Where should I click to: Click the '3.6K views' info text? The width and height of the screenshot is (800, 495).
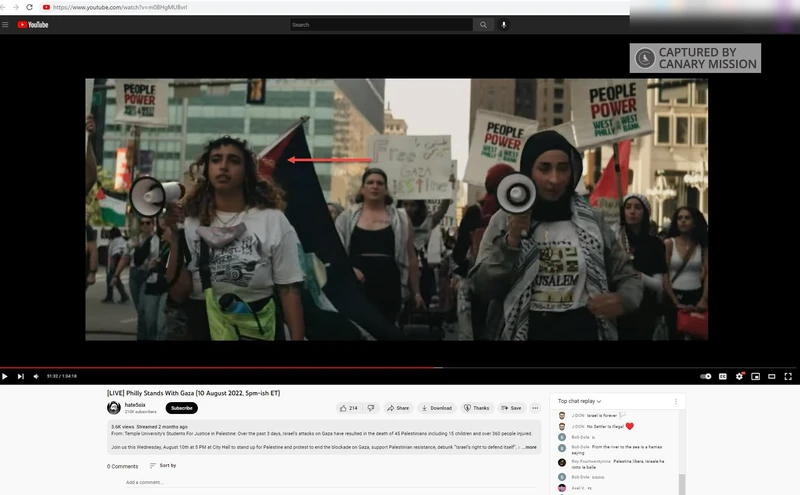coord(122,427)
